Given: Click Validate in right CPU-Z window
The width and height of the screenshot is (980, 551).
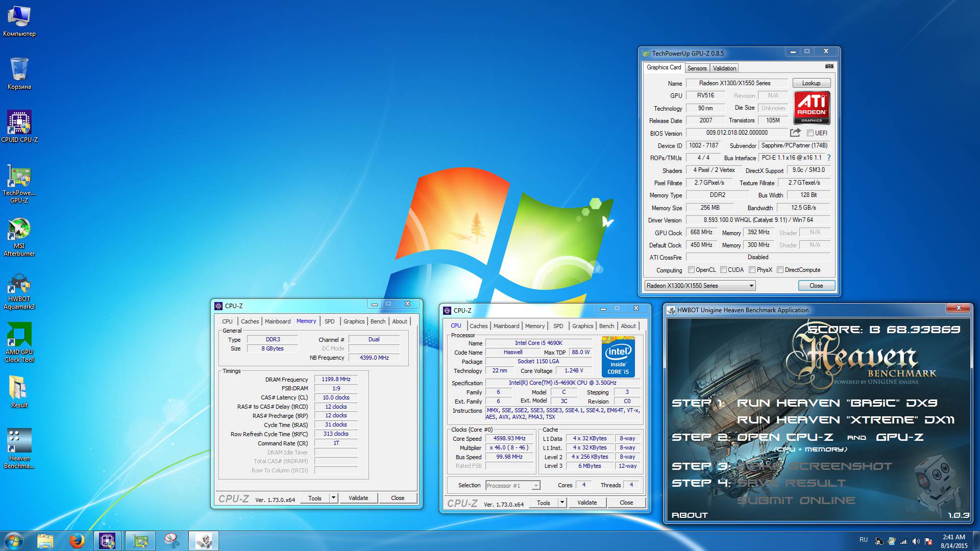Looking at the screenshot, I should pos(587,503).
